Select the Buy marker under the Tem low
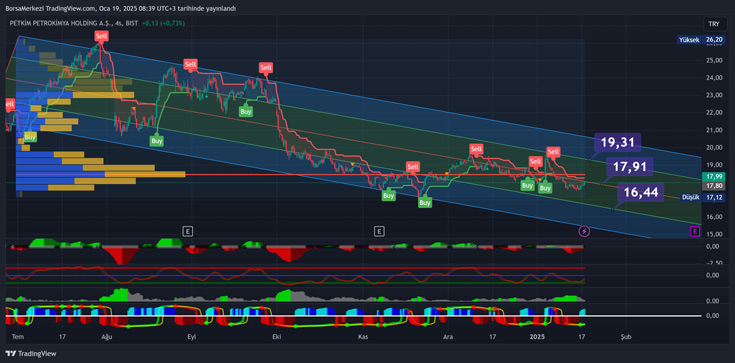The height and width of the screenshot is (363, 735). pos(30,137)
